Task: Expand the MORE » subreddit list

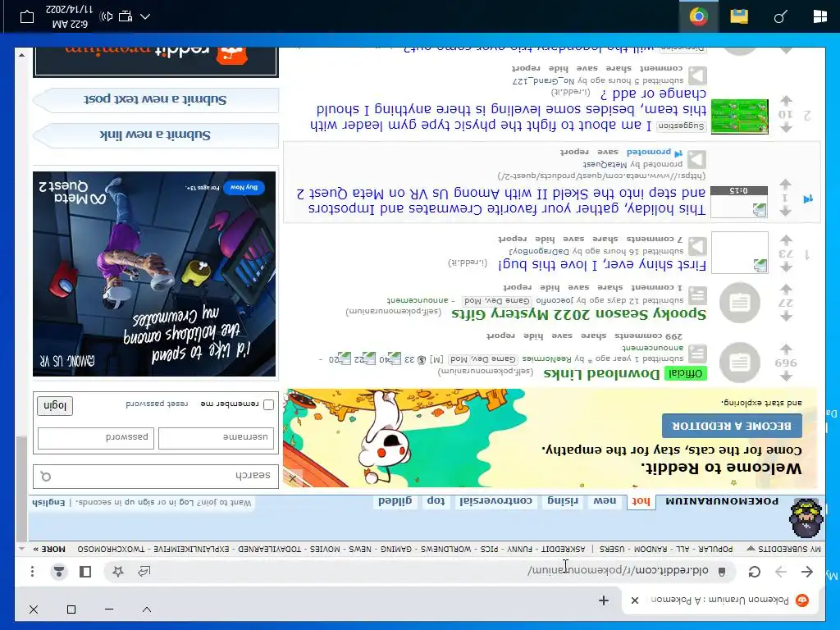Action: pyautogui.click(x=49, y=549)
